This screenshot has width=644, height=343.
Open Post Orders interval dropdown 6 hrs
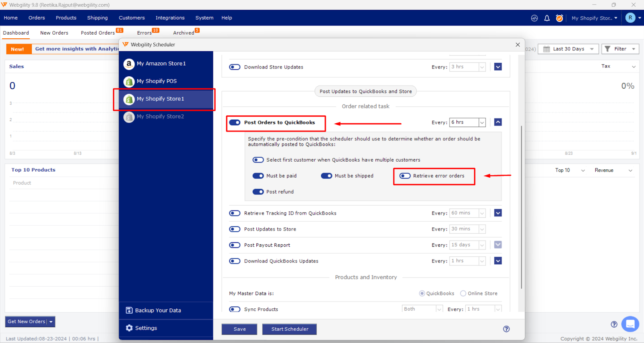(467, 122)
